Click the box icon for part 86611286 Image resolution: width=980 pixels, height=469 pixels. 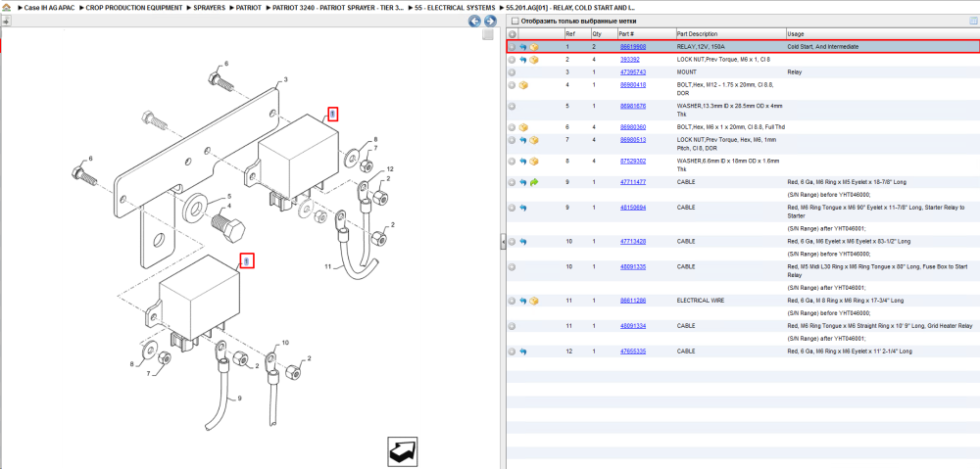pyautogui.click(x=534, y=301)
